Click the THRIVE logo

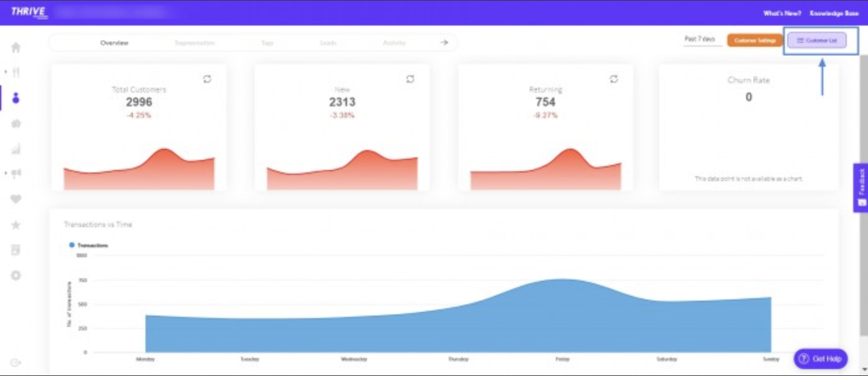[28, 12]
